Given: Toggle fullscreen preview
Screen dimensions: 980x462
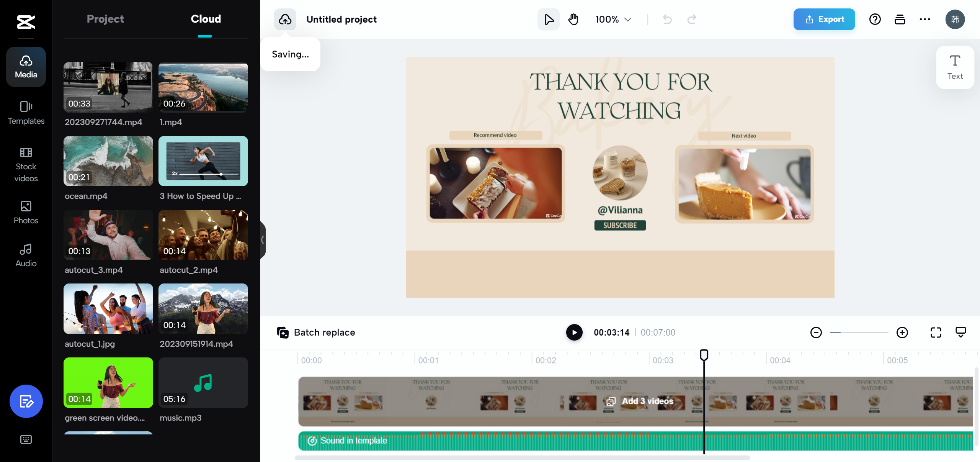Looking at the screenshot, I should pyautogui.click(x=936, y=333).
